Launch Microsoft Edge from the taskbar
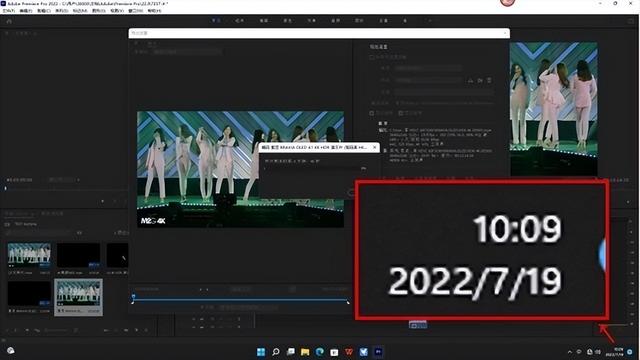The height and width of the screenshot is (360, 640). [320, 352]
